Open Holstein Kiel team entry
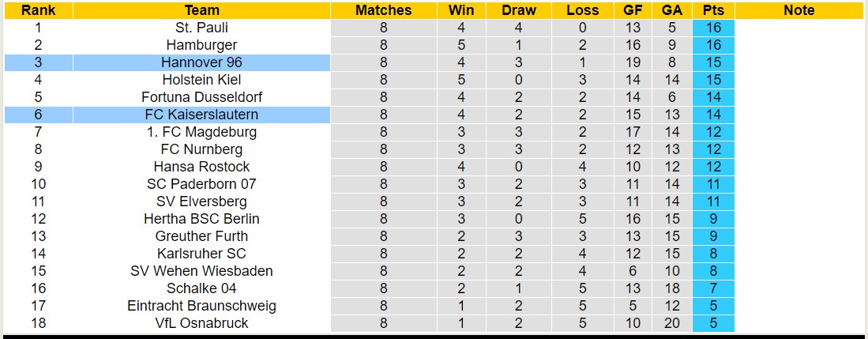Viewport: 868px width, 339px height. coord(201,80)
